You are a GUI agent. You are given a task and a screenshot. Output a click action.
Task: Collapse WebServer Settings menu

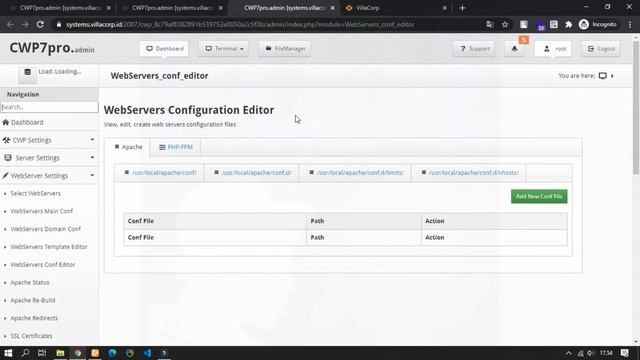(x=49, y=176)
